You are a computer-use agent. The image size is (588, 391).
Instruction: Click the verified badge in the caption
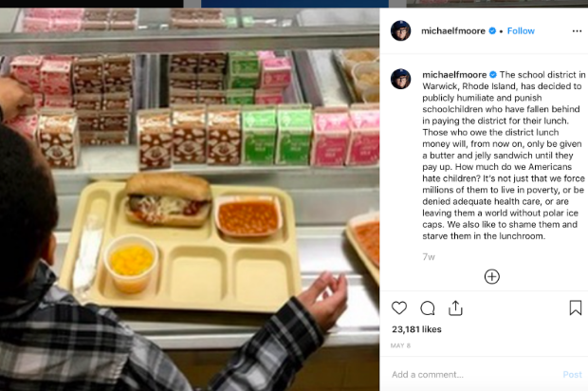(493, 74)
